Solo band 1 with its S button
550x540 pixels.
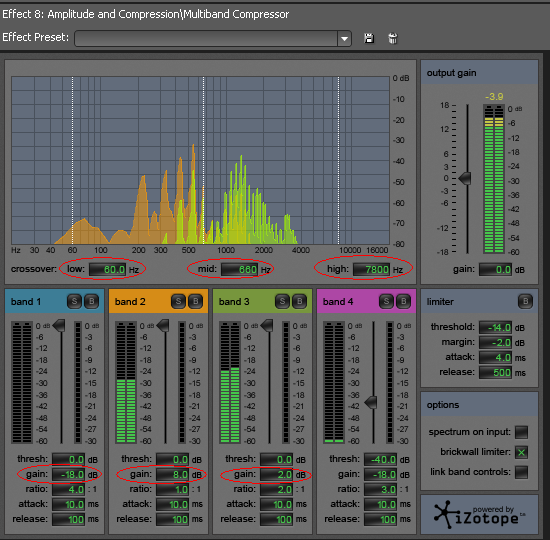[74, 301]
